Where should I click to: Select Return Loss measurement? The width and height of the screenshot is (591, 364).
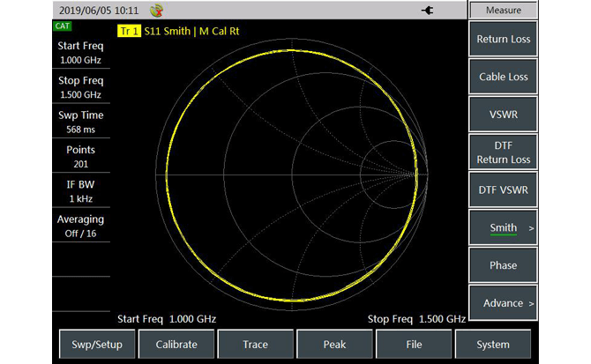pyautogui.click(x=503, y=40)
